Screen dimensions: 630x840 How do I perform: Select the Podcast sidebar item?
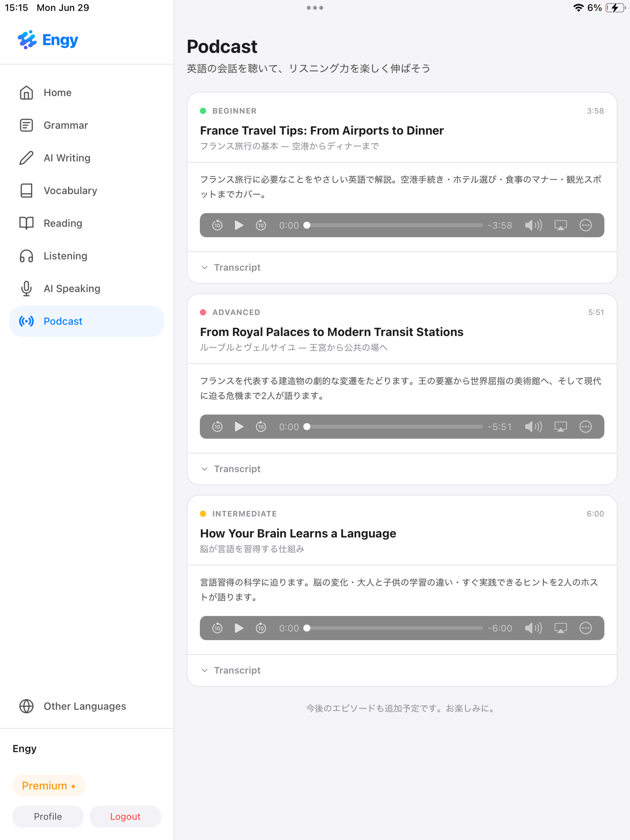point(87,321)
